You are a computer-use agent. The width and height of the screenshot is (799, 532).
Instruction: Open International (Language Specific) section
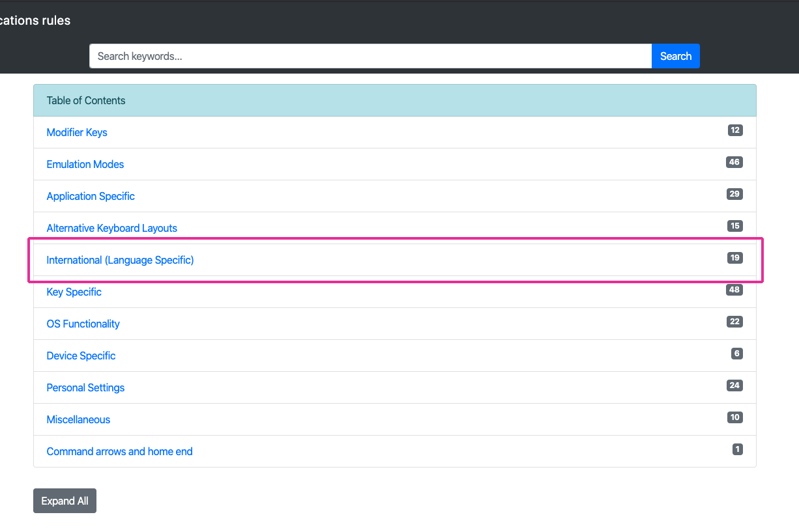(121, 260)
